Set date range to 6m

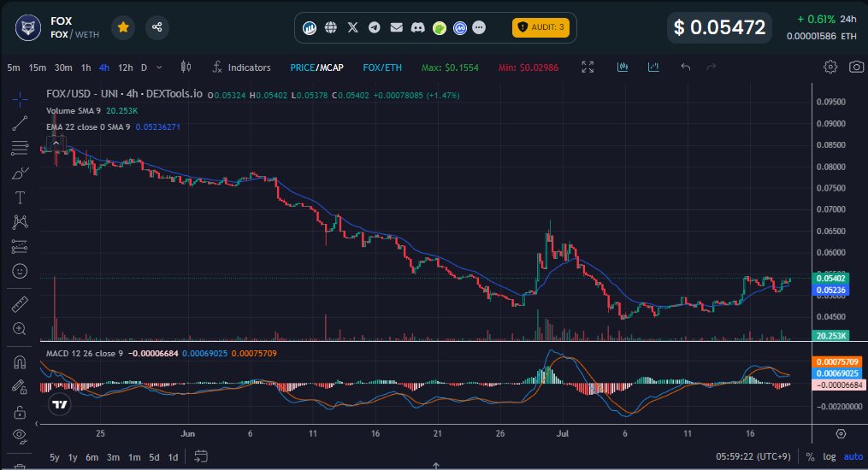(92, 457)
